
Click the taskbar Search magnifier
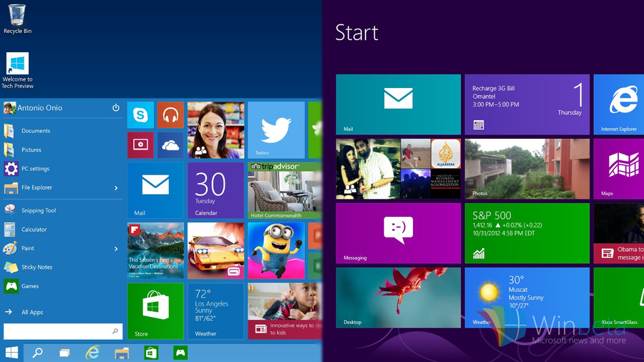click(x=38, y=353)
